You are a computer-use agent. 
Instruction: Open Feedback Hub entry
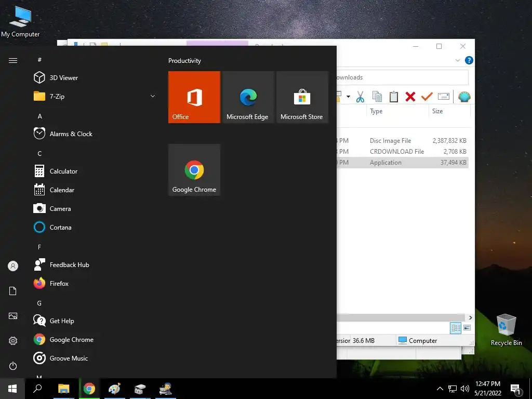61,264
